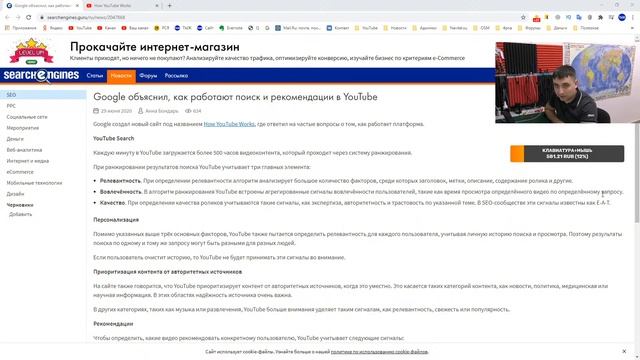Viewport: 640px width, 360px height.
Task: Expand the Деньги bookmarks folder
Action: pos(557,28)
